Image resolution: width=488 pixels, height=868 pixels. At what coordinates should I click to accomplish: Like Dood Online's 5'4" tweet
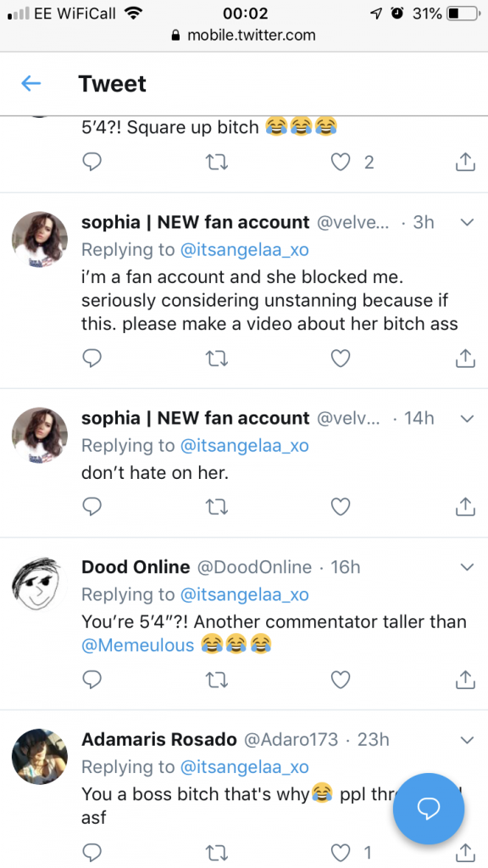pos(341,679)
